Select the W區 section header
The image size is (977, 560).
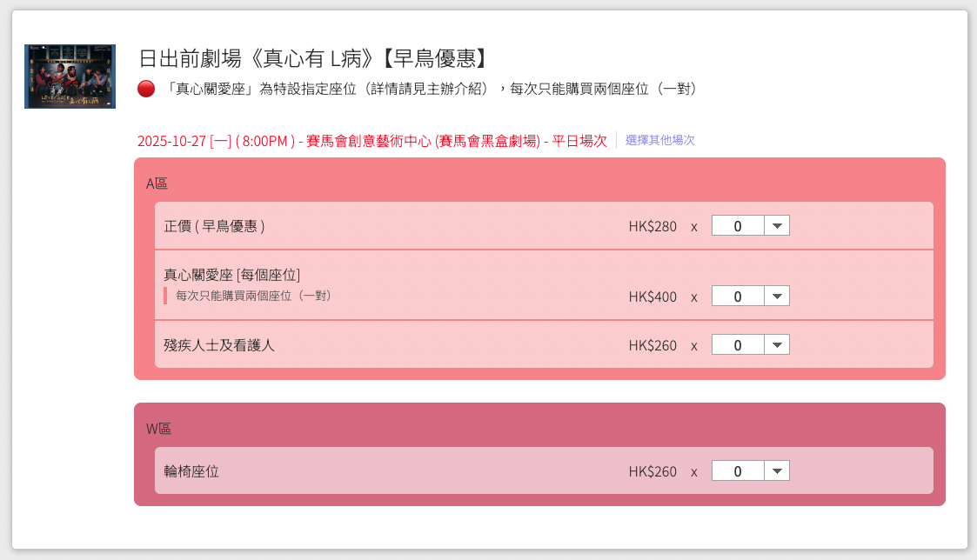158,429
